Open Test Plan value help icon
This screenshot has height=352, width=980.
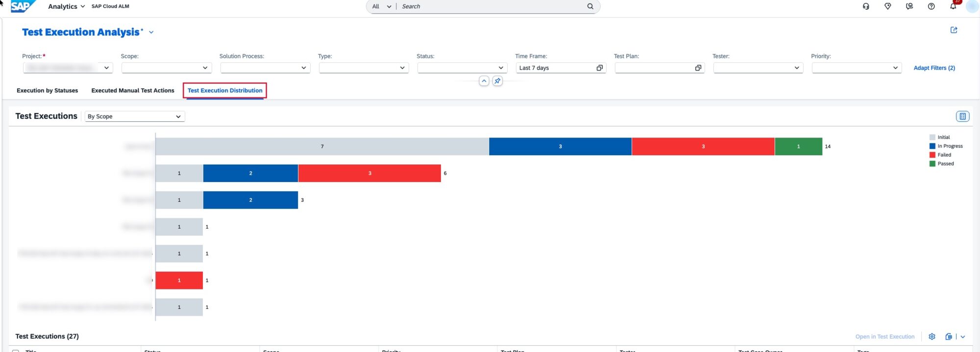point(698,68)
